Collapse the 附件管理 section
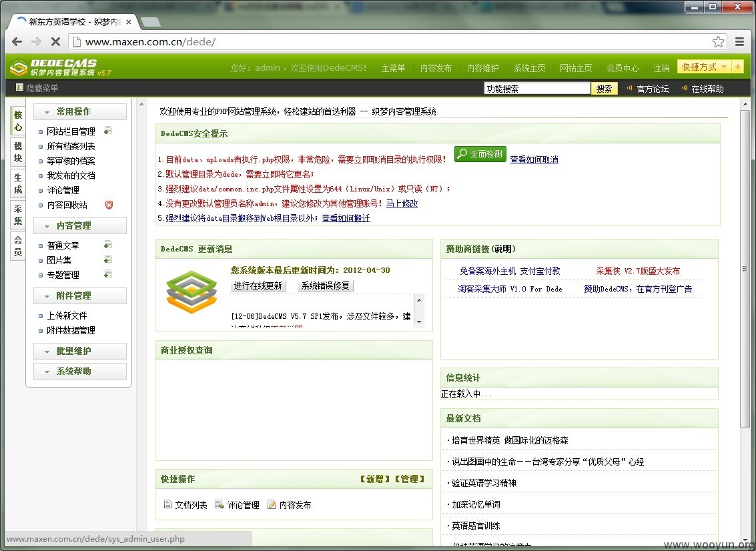 (x=80, y=296)
